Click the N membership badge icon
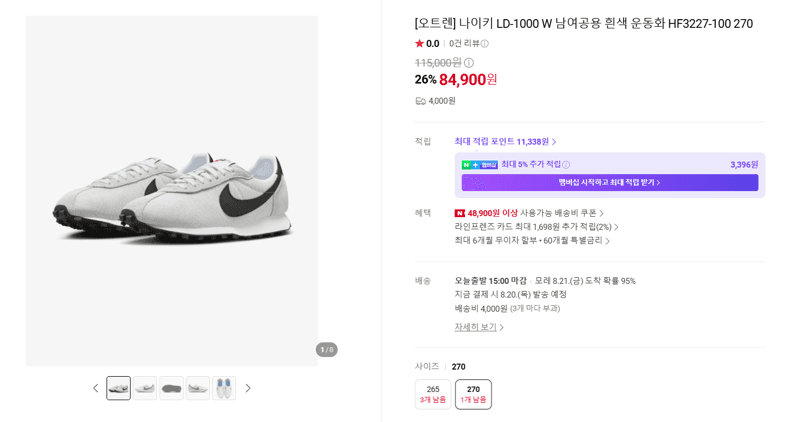800x422 pixels. 479,165
